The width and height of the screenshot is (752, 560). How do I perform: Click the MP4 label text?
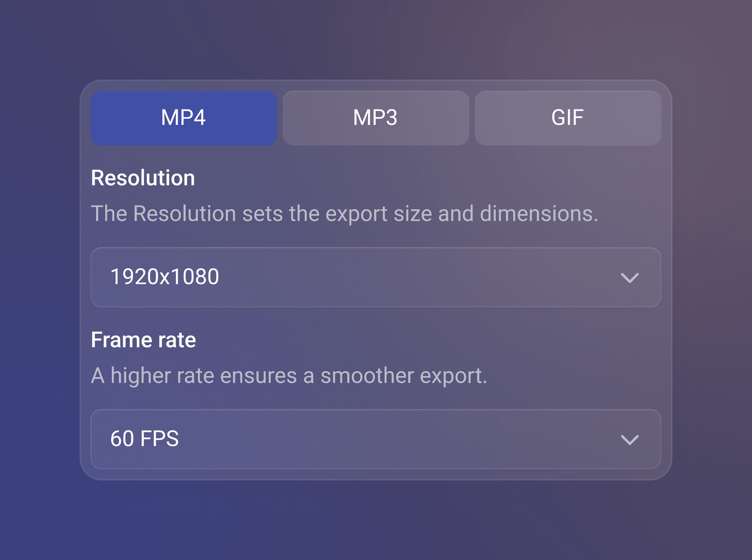pyautogui.click(x=184, y=118)
